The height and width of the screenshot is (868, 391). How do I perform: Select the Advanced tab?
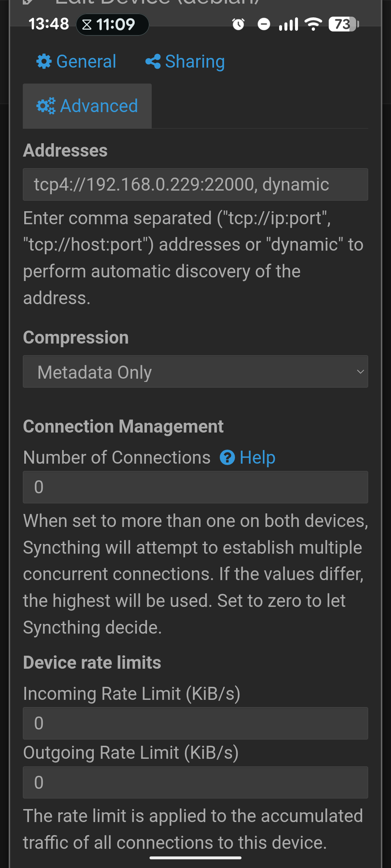(87, 106)
